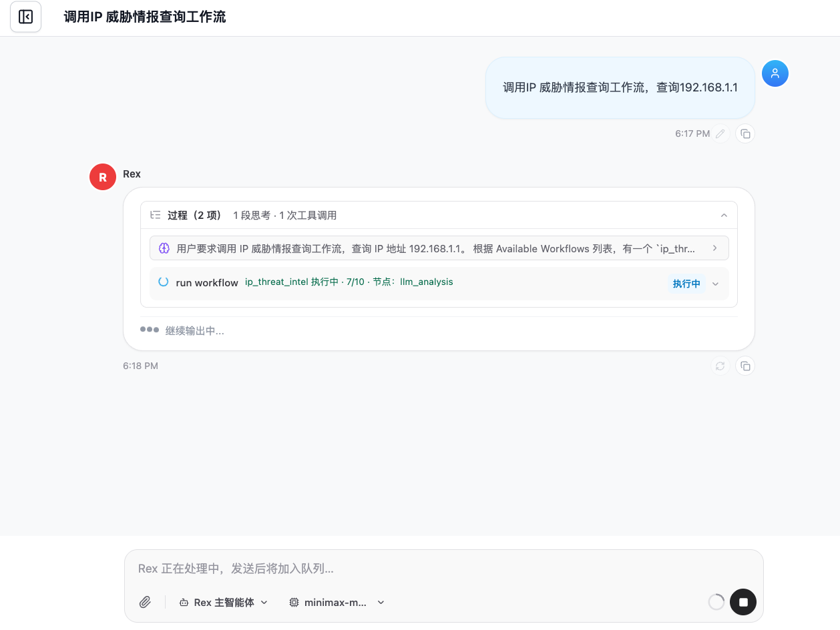Click the 执行中 status badge
The height and width of the screenshot is (630, 840).
pyautogui.click(x=686, y=284)
